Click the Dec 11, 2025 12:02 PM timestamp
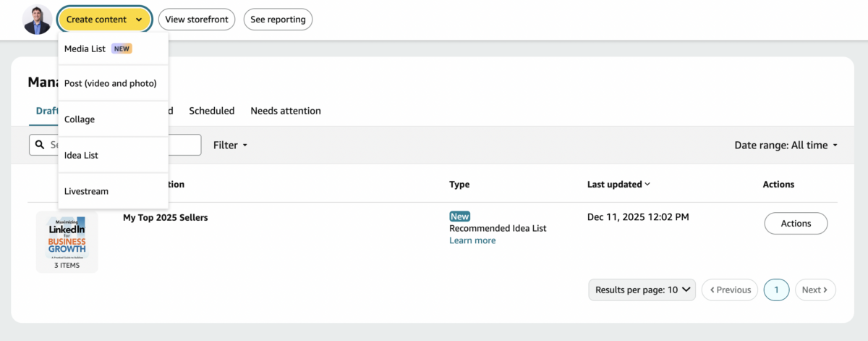The width and height of the screenshot is (868, 341). [x=638, y=216]
